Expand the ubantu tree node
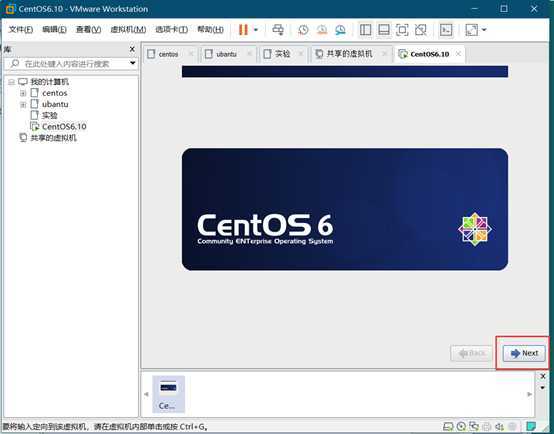The height and width of the screenshot is (434, 554). pos(23,105)
